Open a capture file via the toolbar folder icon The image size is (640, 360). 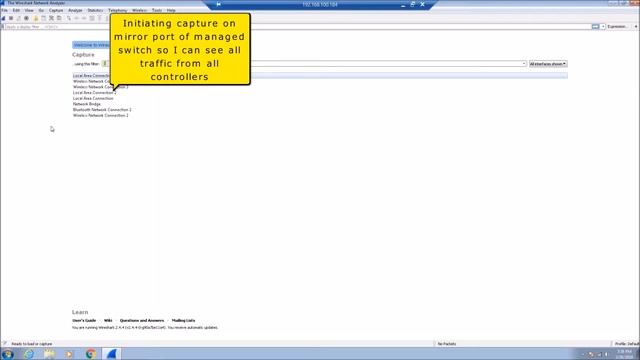coord(36,18)
